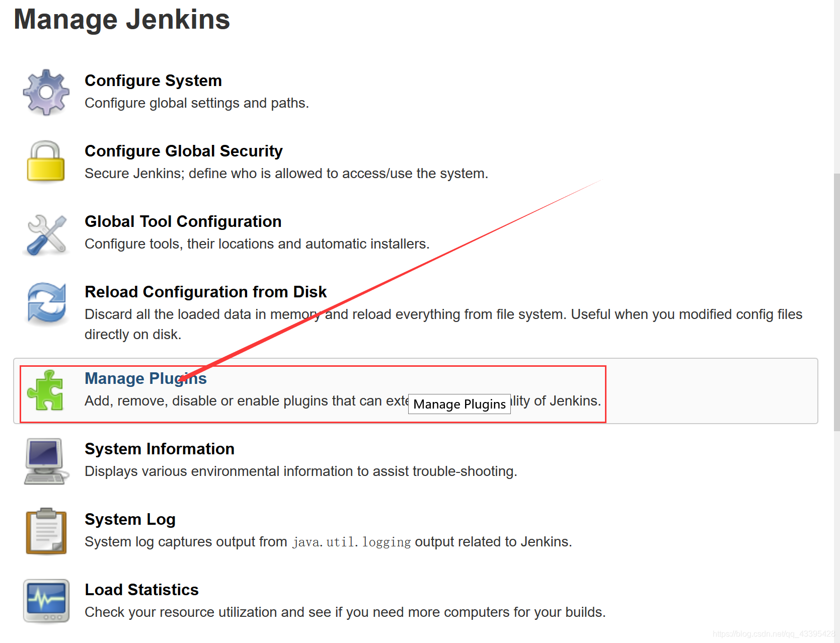The width and height of the screenshot is (840, 643).
Task: Select Reload Configuration from Disk
Action: 205,292
